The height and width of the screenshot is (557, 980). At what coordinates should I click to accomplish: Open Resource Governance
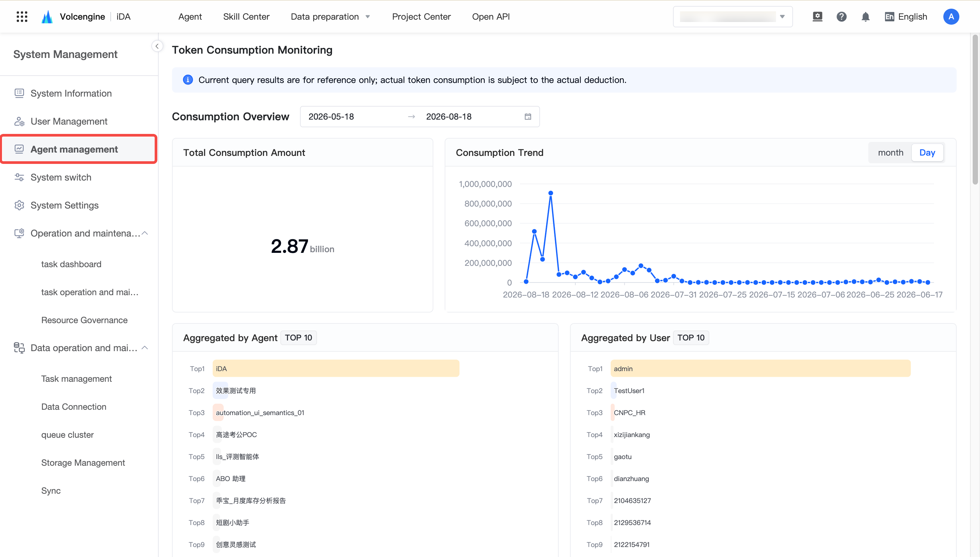click(84, 320)
